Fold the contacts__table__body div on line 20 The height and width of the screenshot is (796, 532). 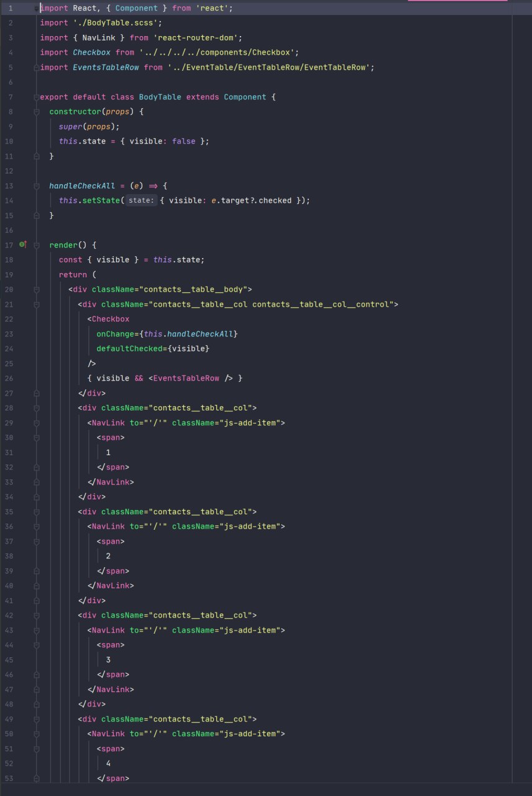37,290
